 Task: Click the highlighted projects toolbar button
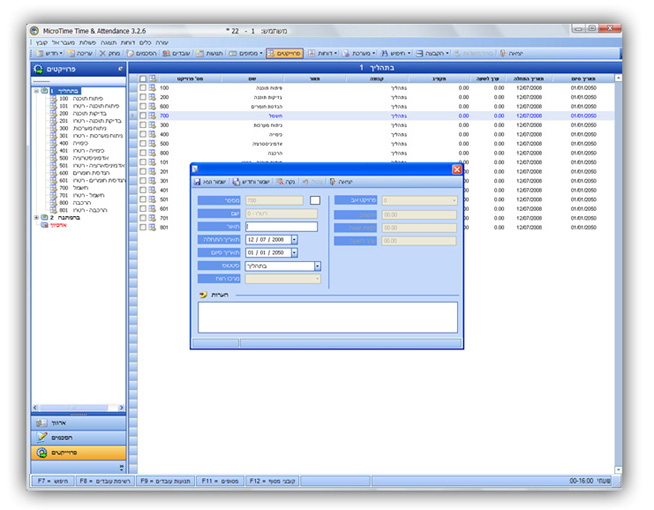click(285, 53)
